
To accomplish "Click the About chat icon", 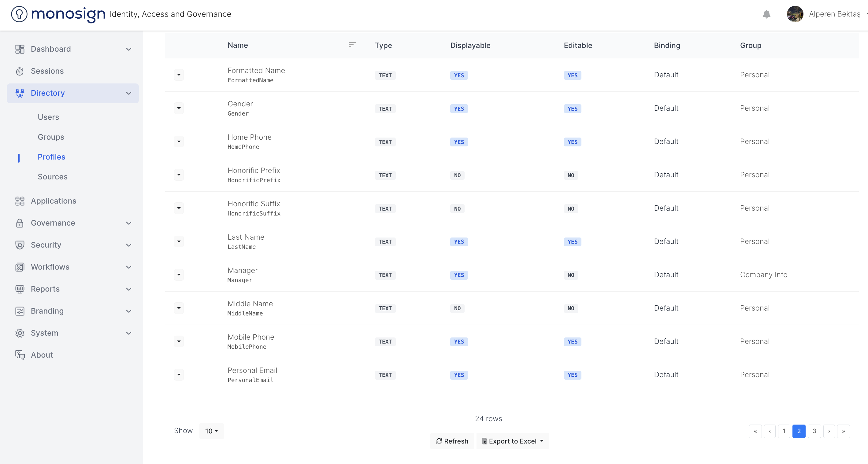I will click(20, 355).
